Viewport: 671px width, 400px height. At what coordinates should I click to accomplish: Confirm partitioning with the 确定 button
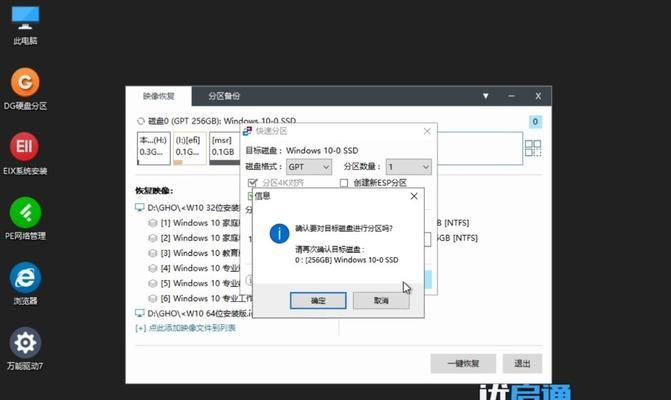(x=318, y=300)
